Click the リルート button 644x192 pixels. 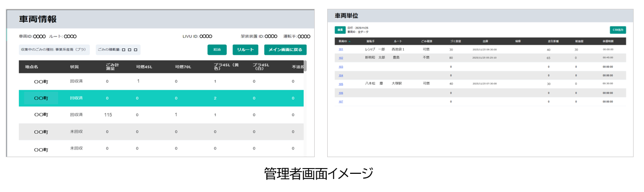[246, 49]
